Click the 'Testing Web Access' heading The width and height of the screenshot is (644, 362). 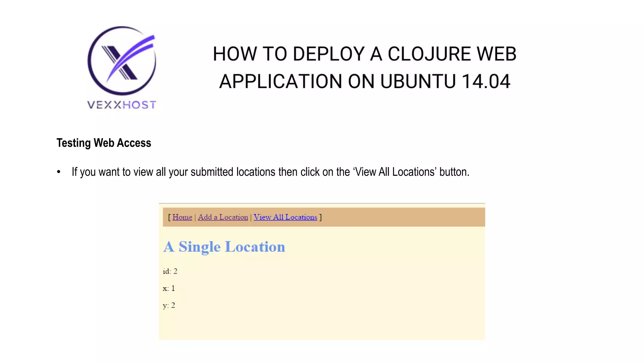click(x=104, y=143)
